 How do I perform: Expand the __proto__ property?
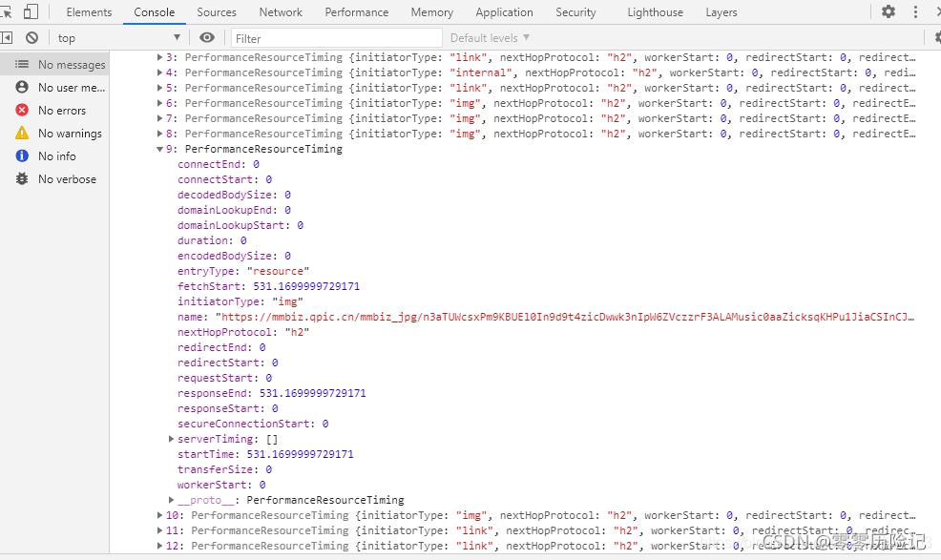pos(171,500)
